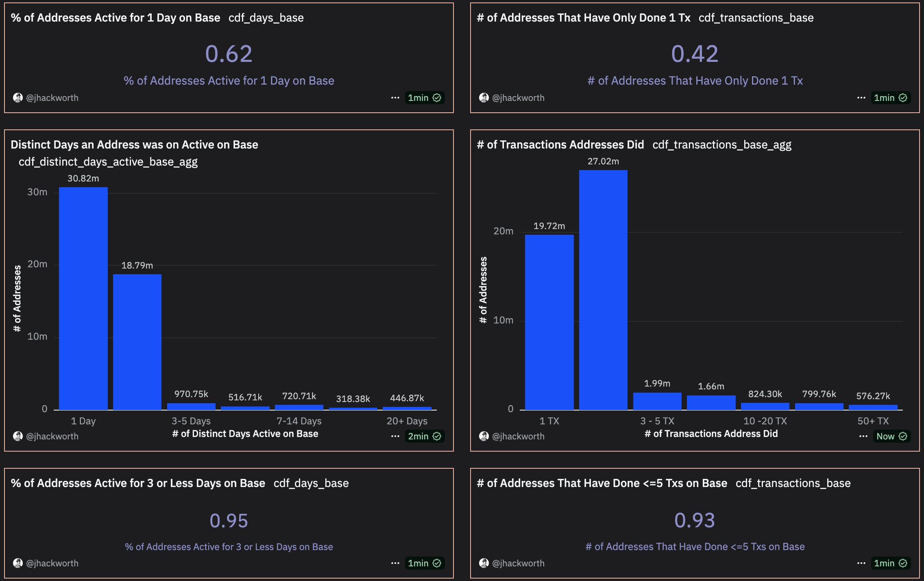Click title '# of Transactions Addresses Did'

pyautogui.click(x=560, y=145)
